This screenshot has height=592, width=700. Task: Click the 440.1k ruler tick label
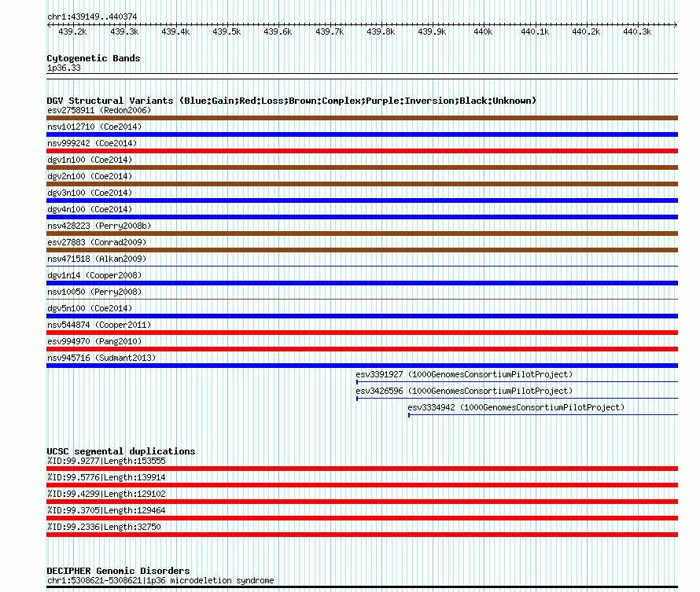[535, 31]
